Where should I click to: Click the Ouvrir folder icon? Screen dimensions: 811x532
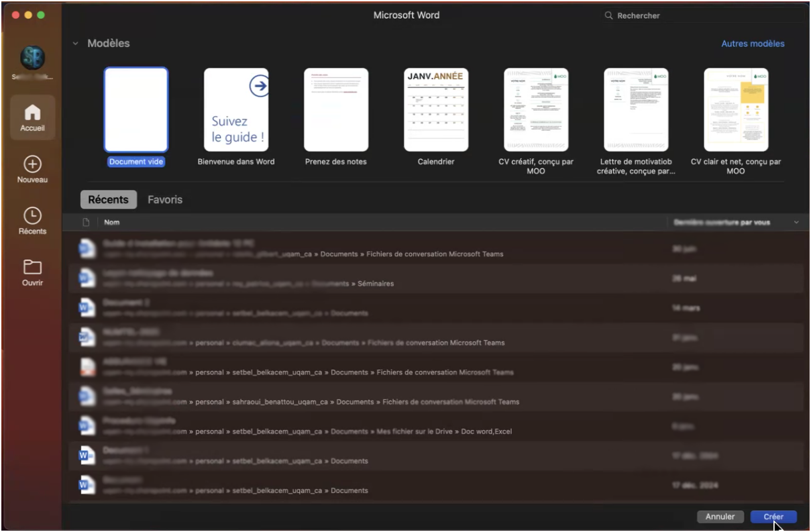[32, 268]
